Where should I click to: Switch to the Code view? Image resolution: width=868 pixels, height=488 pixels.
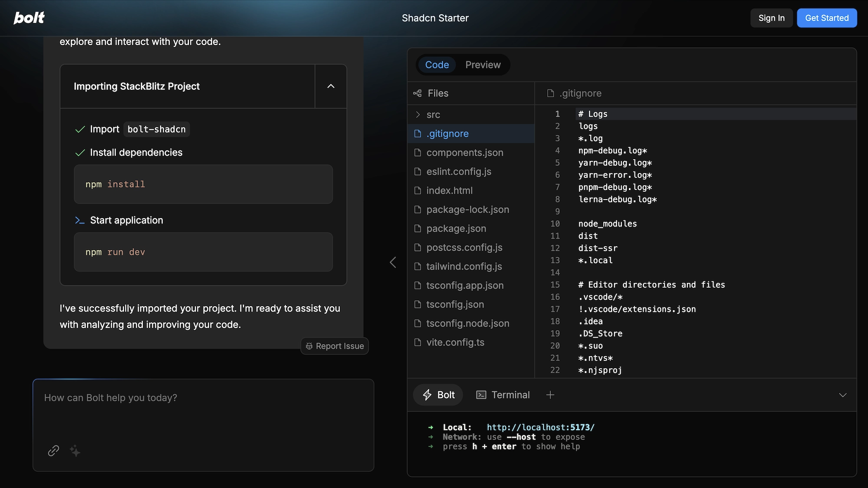click(437, 65)
